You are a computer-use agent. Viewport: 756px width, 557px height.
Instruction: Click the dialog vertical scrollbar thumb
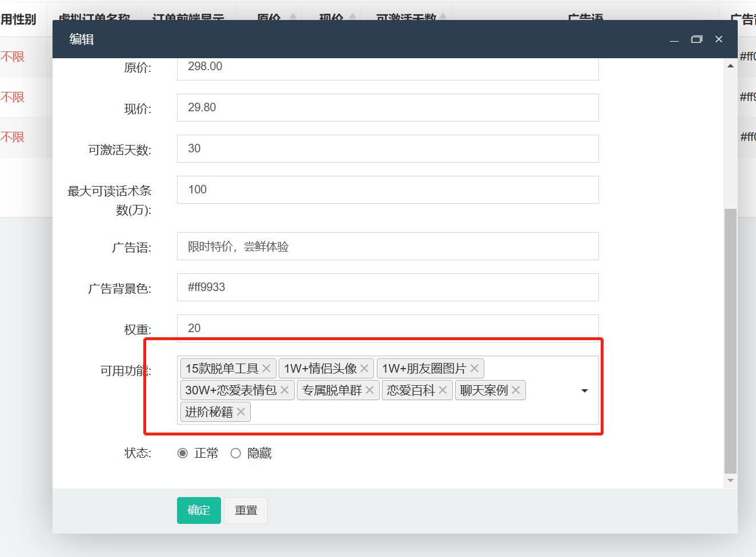tap(730, 341)
